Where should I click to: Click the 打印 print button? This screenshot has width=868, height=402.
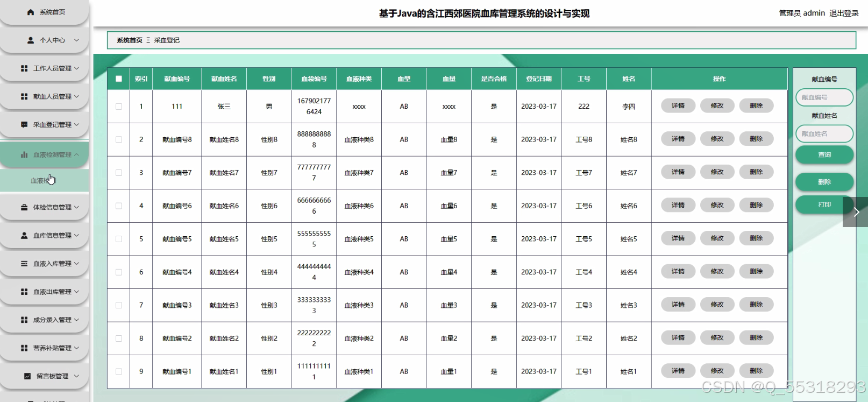point(824,204)
